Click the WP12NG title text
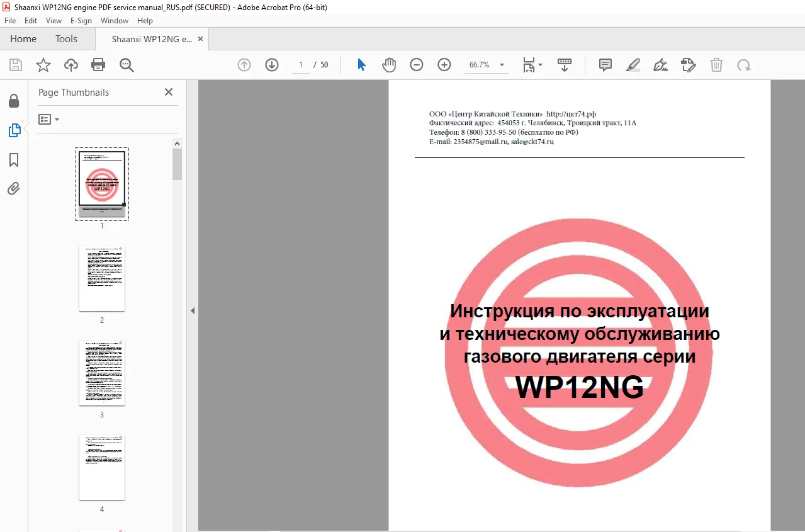The height and width of the screenshot is (532, 805). point(580,387)
